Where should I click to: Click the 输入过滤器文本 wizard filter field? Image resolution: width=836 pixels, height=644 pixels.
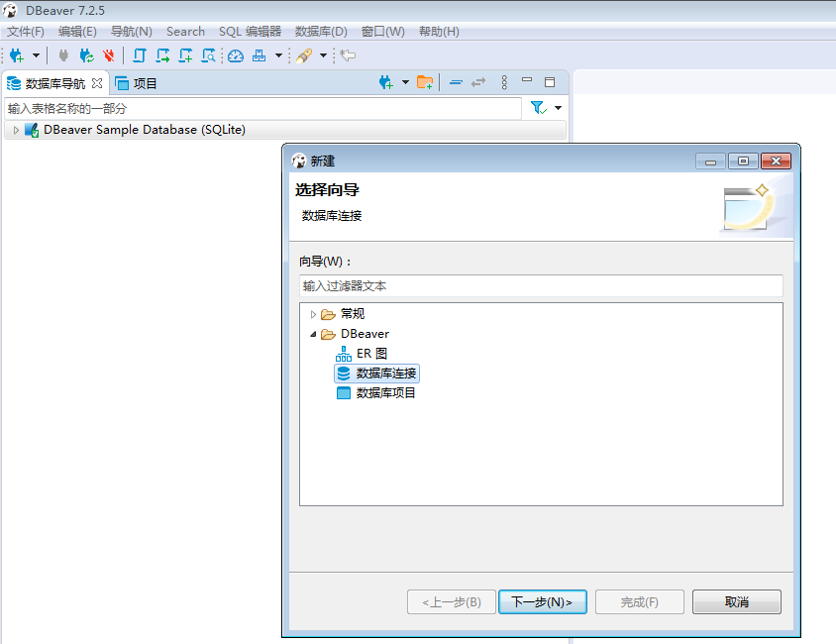pos(541,285)
